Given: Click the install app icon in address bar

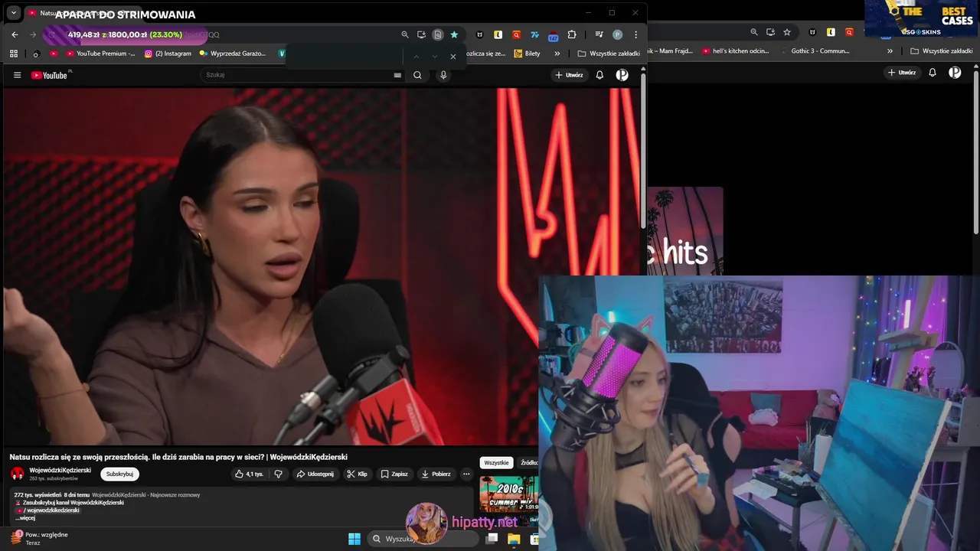Looking at the screenshot, I should pyautogui.click(x=421, y=34).
